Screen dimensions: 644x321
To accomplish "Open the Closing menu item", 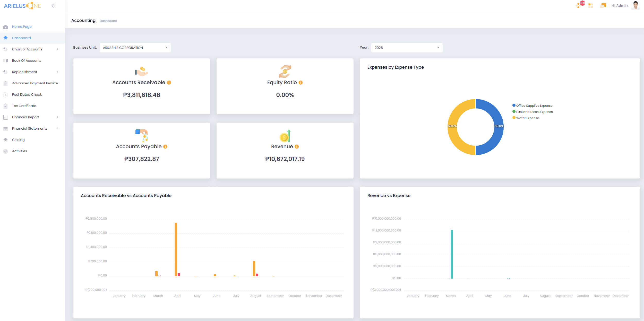I will [18, 140].
